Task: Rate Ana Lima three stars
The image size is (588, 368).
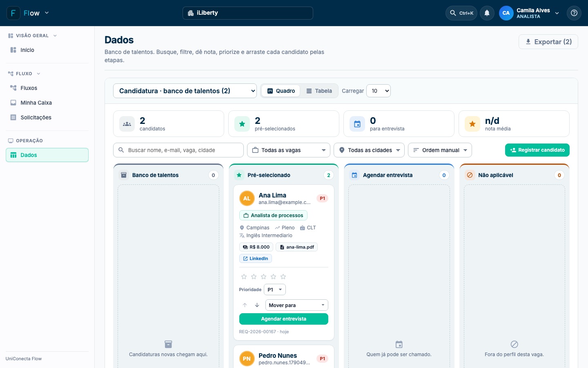Action: pyautogui.click(x=263, y=277)
